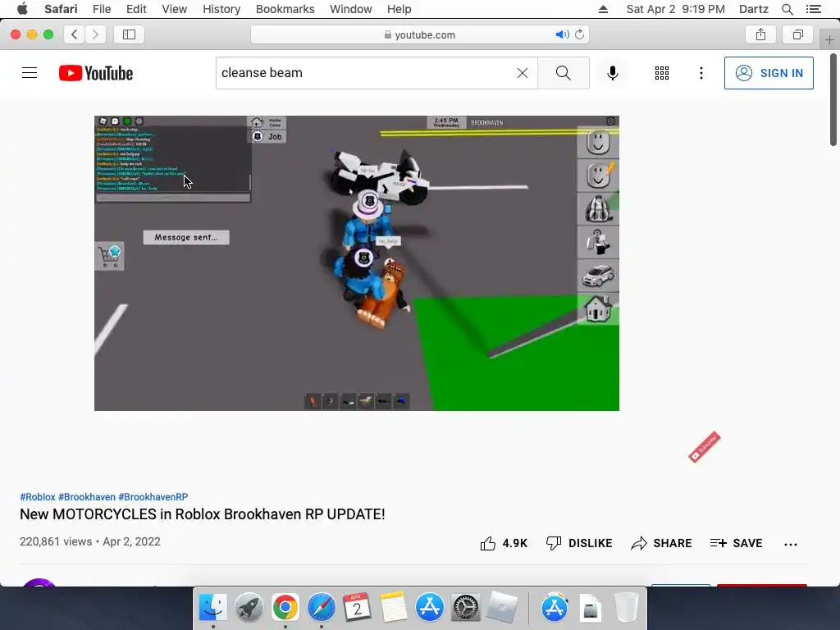This screenshot has height=630, width=840.
Task: Share the video via SHARE button
Action: pyautogui.click(x=661, y=543)
